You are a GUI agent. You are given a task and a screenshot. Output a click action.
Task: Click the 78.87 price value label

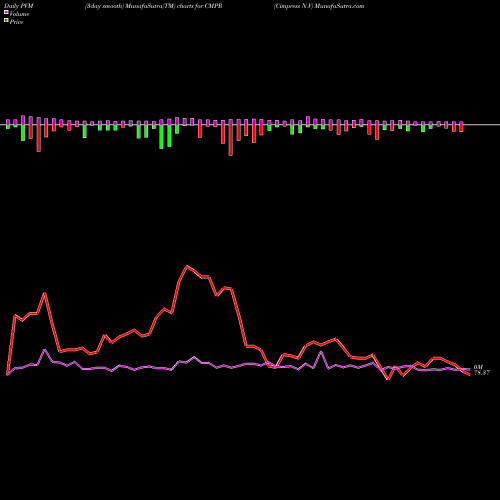[482, 373]
